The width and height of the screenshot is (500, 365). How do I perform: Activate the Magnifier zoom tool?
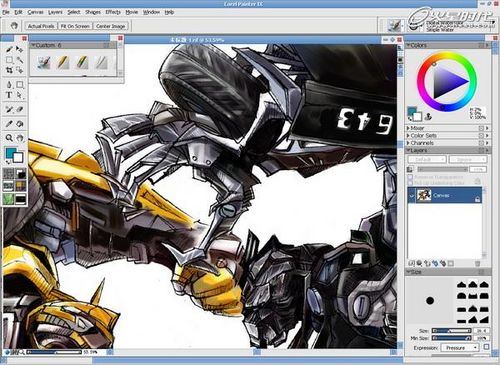coord(9,138)
